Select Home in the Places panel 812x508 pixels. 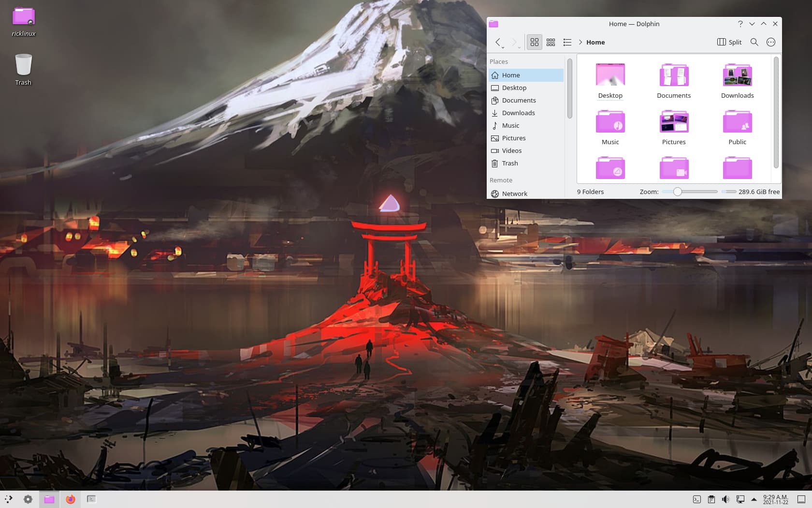(x=526, y=75)
